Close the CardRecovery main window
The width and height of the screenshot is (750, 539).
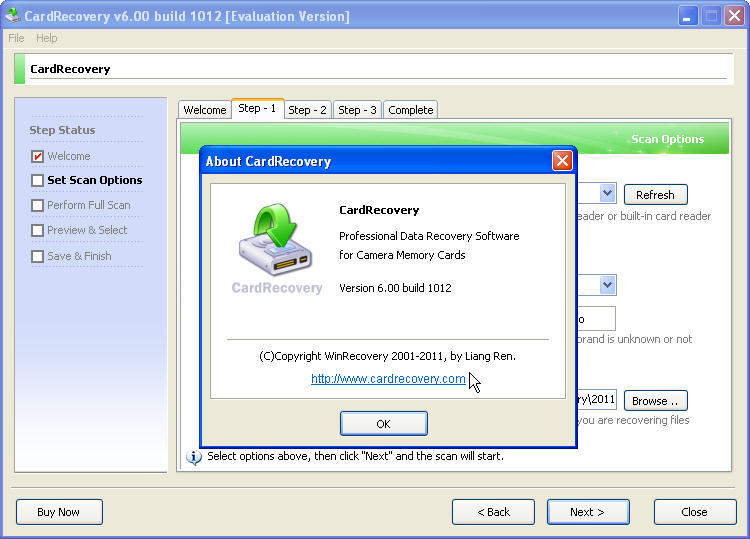(x=734, y=16)
